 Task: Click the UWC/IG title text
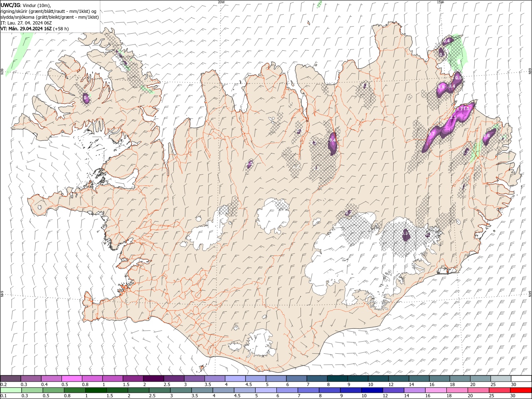click(11, 5)
